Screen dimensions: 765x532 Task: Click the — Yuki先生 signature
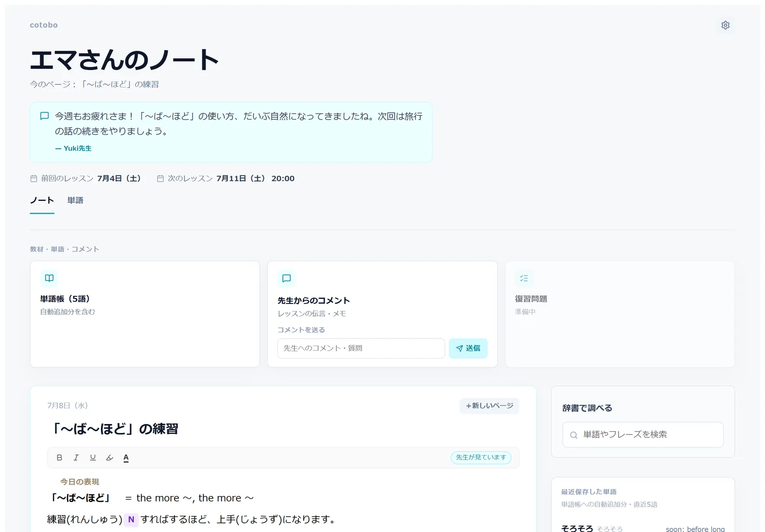[x=73, y=149]
